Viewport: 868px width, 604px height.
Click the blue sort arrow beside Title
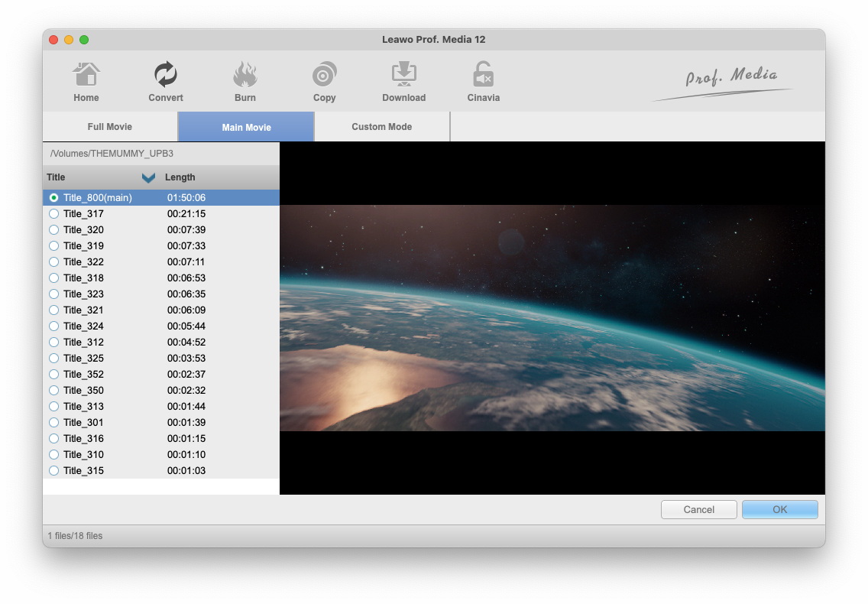[x=148, y=177]
